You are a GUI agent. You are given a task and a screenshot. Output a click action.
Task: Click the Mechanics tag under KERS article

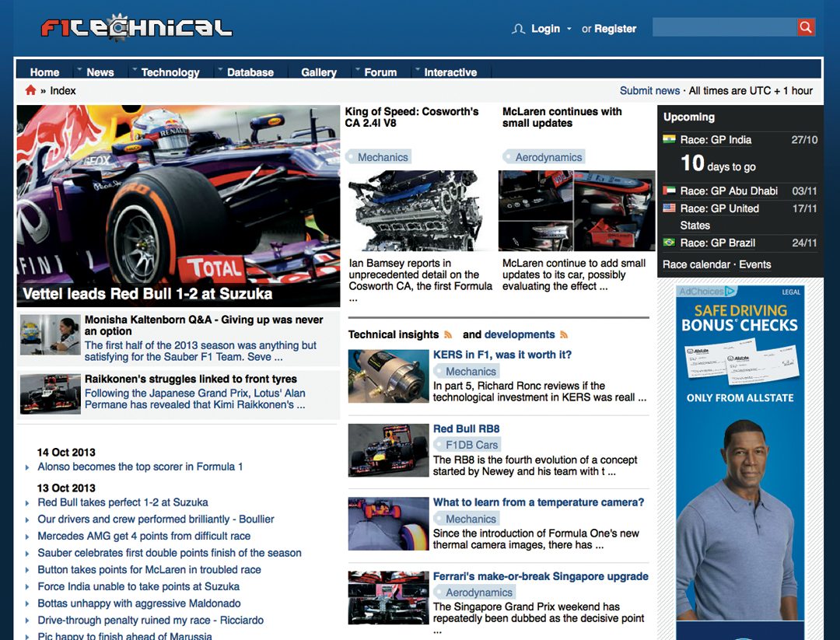466,371
